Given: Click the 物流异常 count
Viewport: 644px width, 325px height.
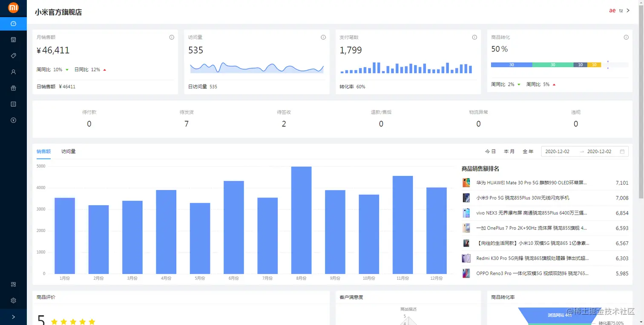Looking at the screenshot, I should (478, 124).
